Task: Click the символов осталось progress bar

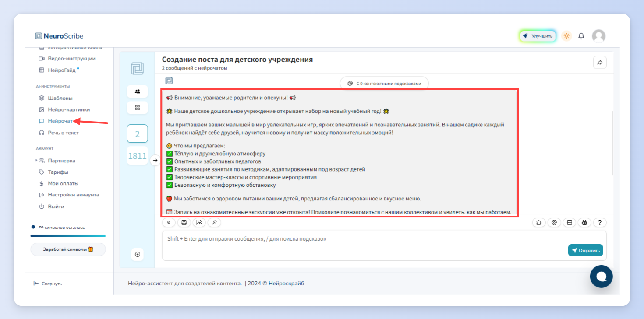Action: [x=68, y=236]
